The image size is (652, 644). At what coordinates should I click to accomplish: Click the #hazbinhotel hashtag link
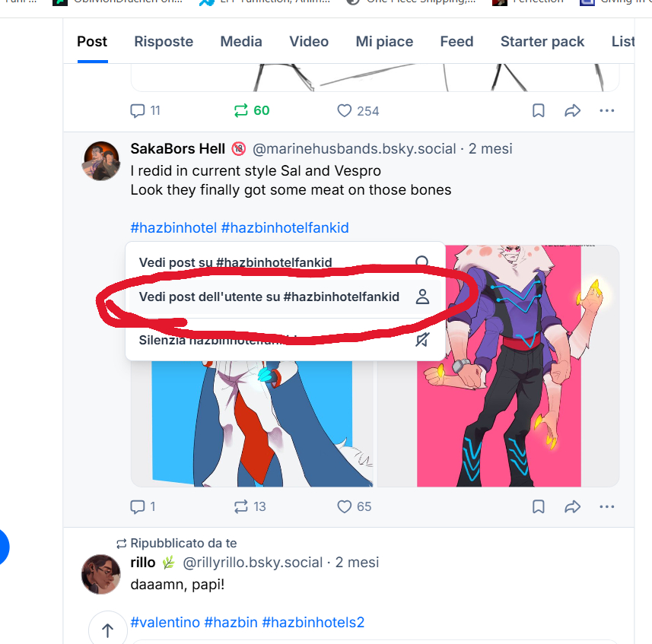tap(173, 228)
